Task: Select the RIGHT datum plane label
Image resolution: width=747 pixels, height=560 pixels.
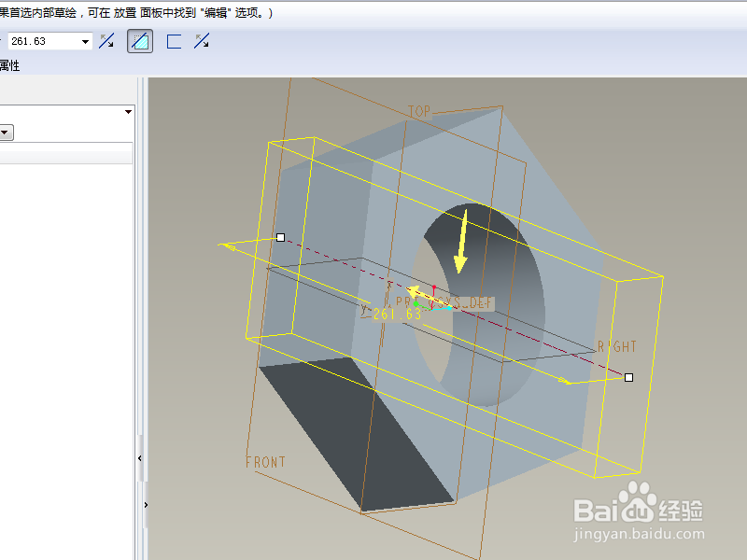Action: click(617, 346)
